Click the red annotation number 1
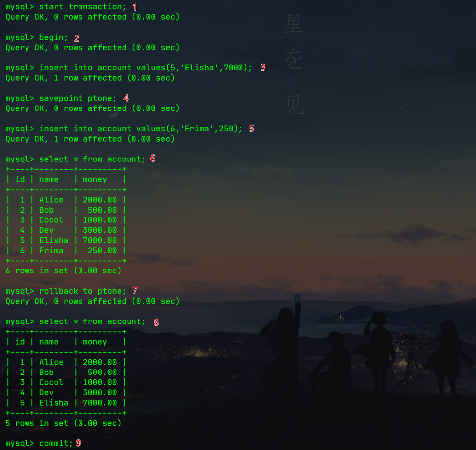 (x=134, y=6)
